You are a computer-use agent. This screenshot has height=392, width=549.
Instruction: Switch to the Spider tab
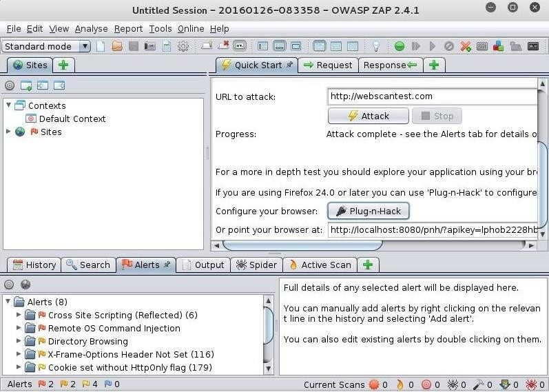tap(256, 265)
